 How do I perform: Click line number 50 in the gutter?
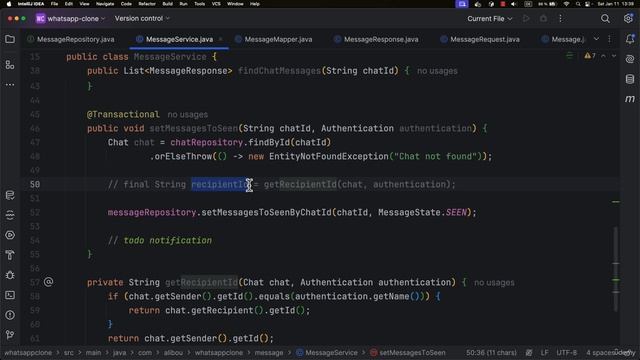point(35,184)
